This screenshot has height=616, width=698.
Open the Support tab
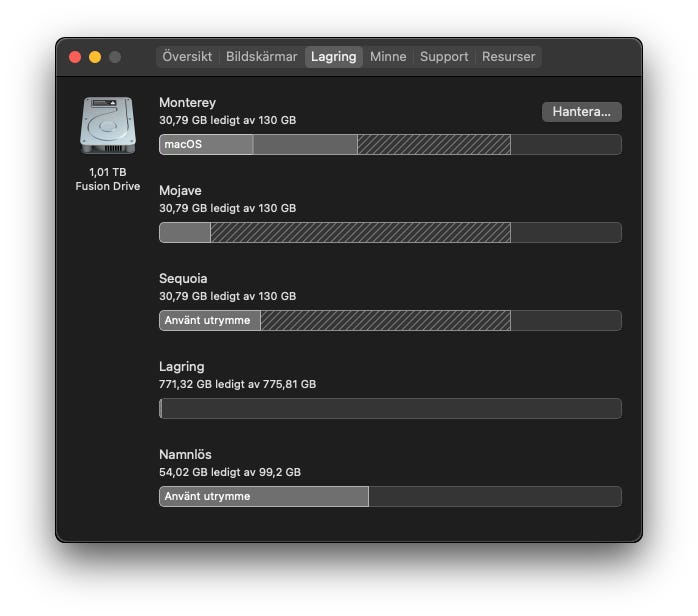click(444, 57)
